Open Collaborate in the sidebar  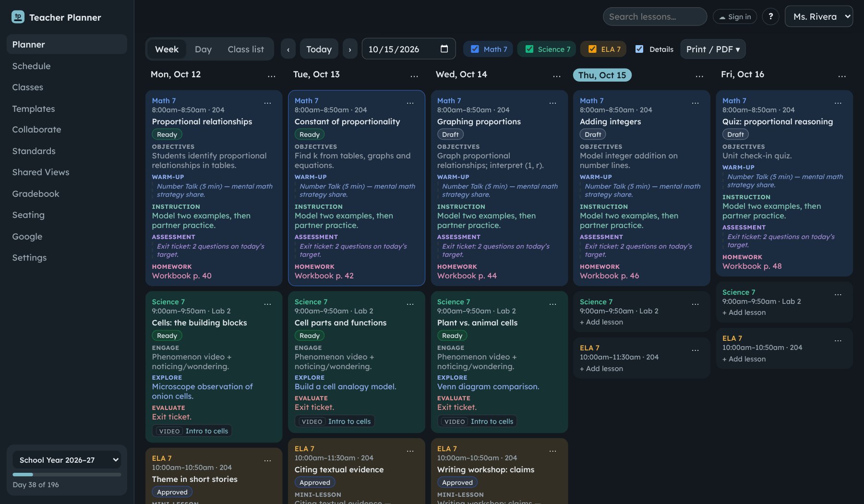[67, 130]
